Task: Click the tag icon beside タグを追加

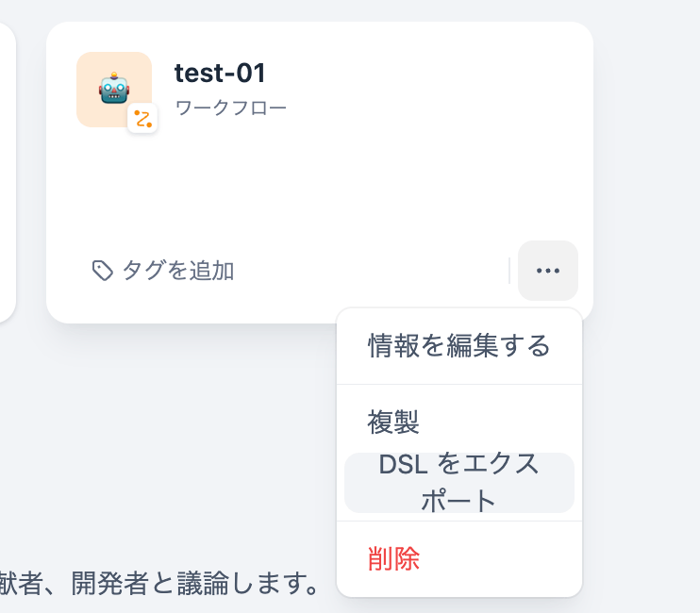Action: point(102,271)
